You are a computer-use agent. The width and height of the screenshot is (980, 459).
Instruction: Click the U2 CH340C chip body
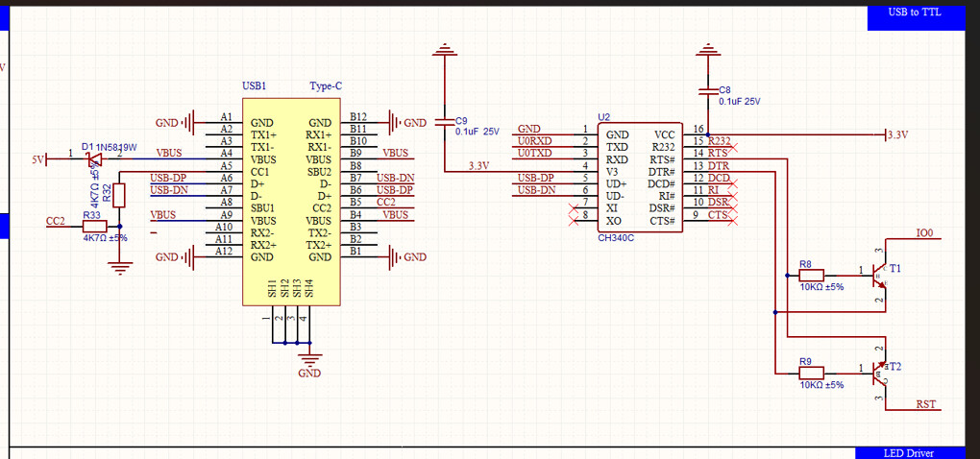640,178
